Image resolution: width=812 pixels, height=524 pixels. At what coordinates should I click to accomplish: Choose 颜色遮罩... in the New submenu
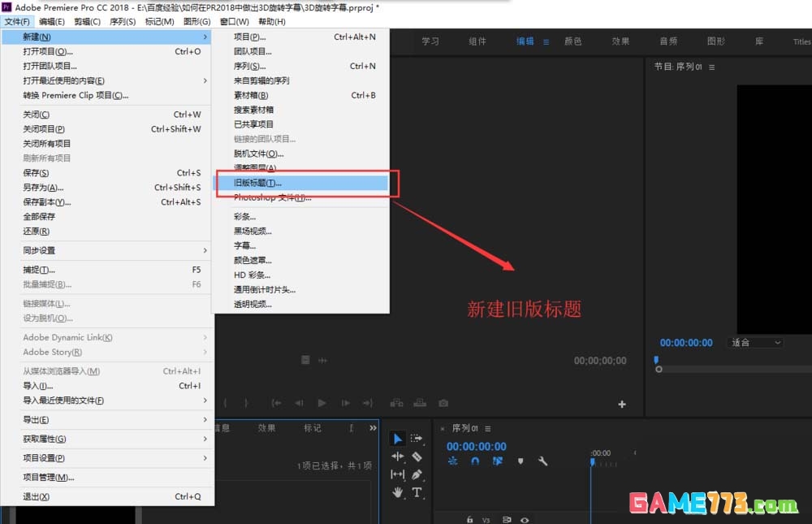coord(301,260)
